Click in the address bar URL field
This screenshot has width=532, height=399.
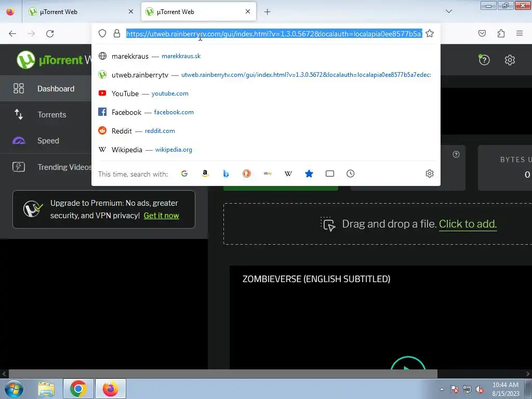click(274, 34)
